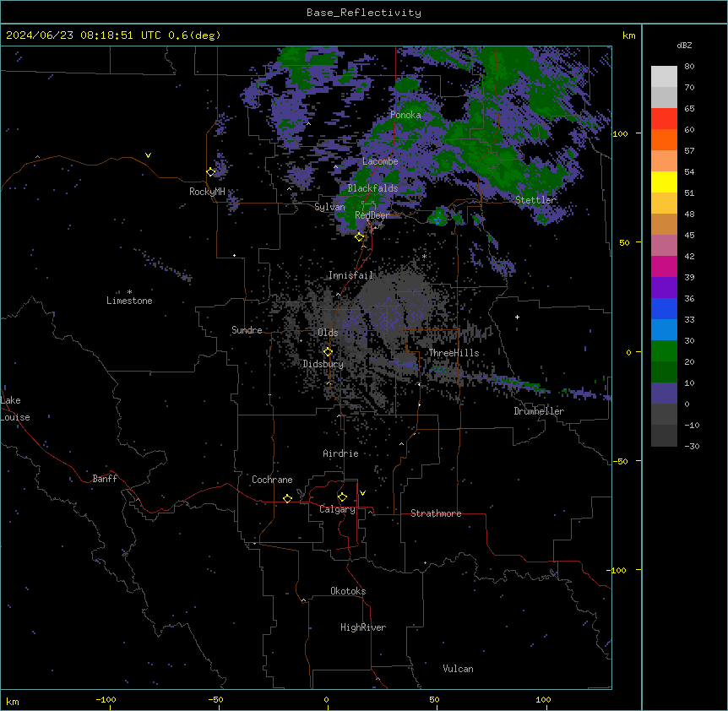Click the -50 tick on the right axis
This screenshot has width=728, height=711.
pyautogui.click(x=620, y=461)
